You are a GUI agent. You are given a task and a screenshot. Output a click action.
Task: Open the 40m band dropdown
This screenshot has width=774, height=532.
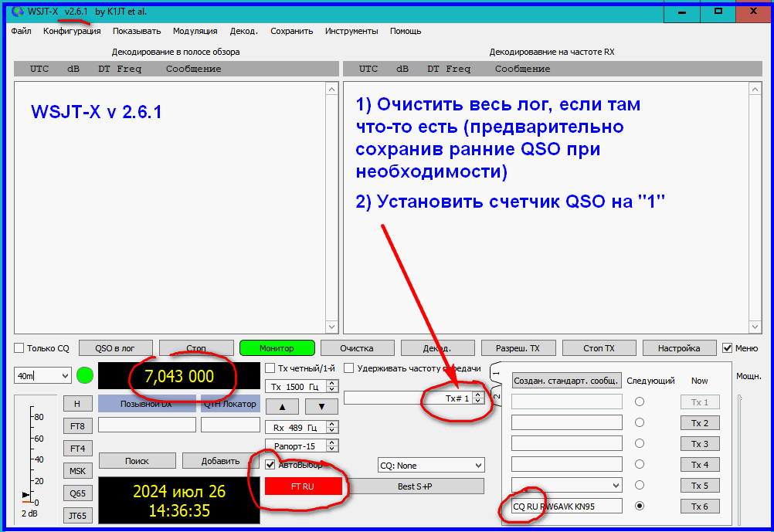coord(42,376)
